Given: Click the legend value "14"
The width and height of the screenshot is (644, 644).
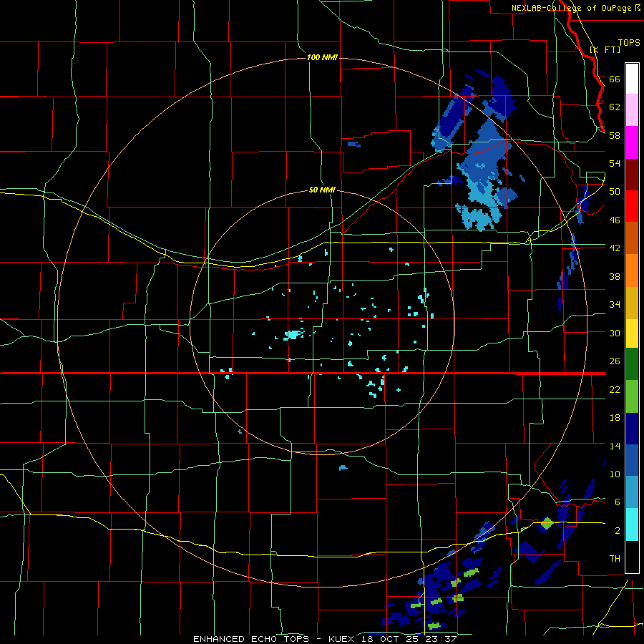Looking at the screenshot, I should tap(615, 446).
